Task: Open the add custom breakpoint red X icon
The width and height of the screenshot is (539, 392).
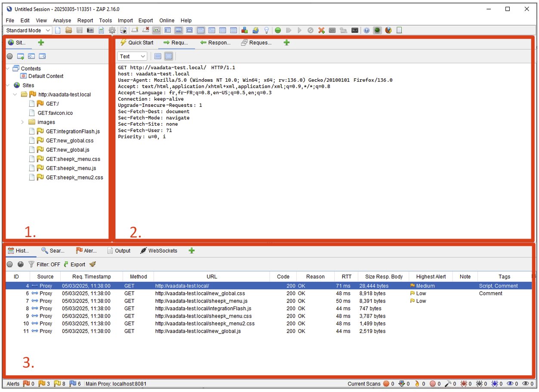Action: [321, 31]
